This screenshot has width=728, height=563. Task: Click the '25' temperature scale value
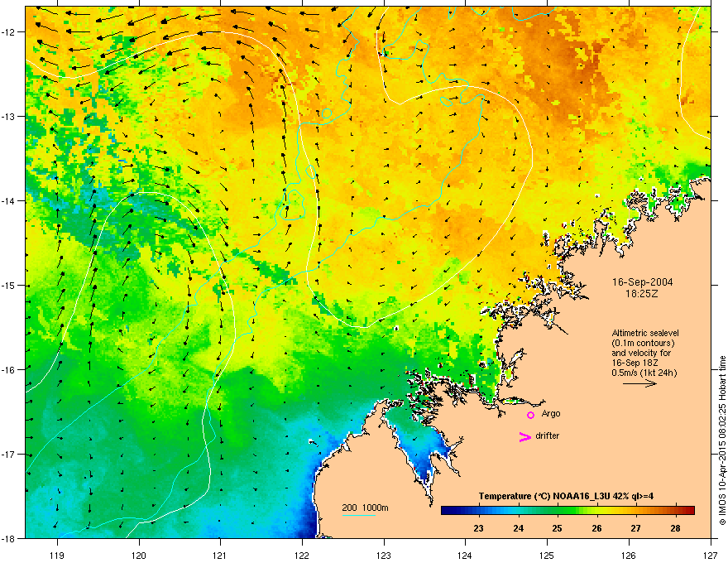[557, 528]
